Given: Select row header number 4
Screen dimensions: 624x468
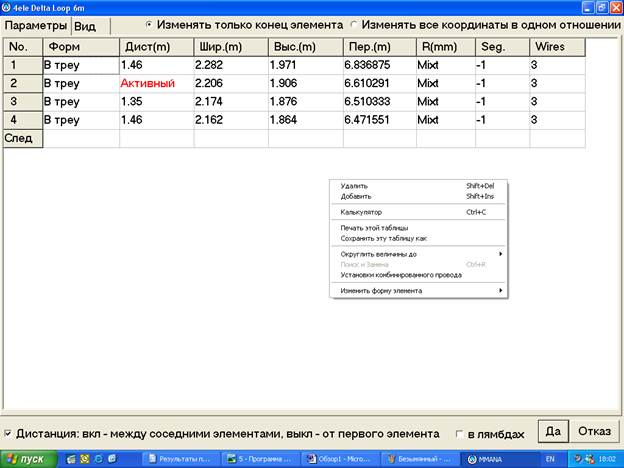Looking at the screenshot, I should 23,120.
